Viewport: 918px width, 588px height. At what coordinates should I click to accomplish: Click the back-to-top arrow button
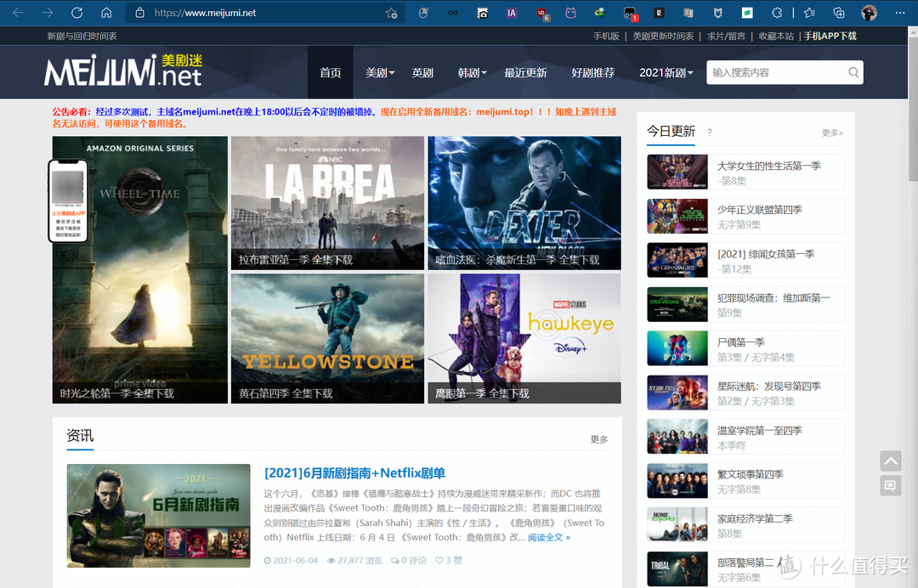(x=891, y=461)
